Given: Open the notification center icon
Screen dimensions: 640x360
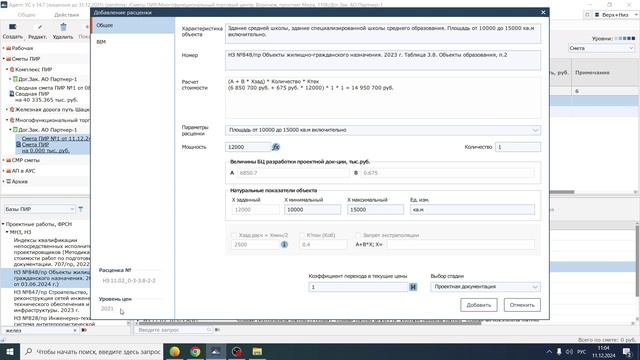Looking at the screenshot, I should [x=627, y=351].
